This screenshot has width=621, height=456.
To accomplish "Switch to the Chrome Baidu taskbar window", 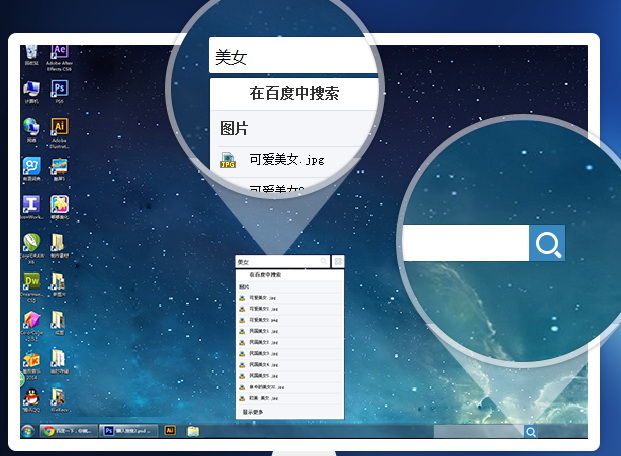I will tap(69, 431).
